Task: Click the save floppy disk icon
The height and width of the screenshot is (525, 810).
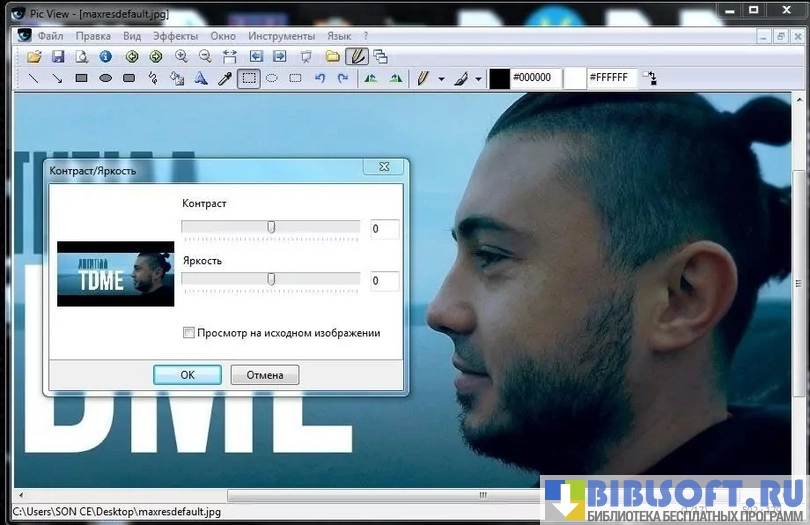Action: point(58,56)
